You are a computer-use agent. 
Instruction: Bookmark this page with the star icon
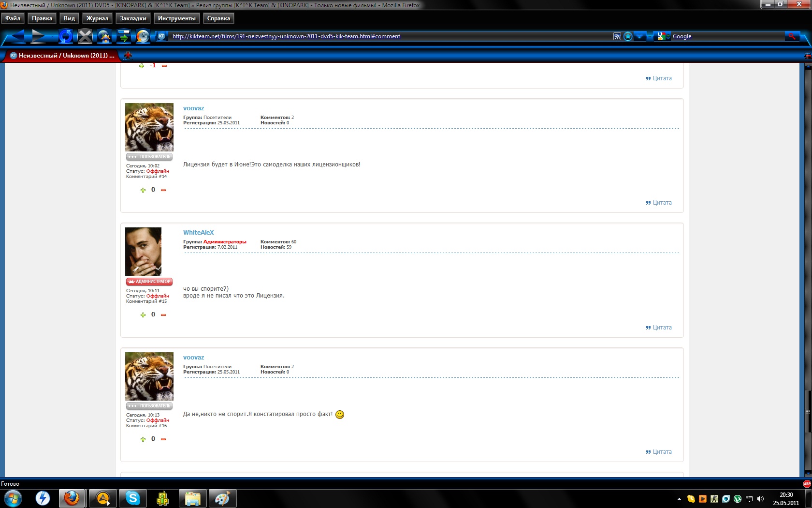tap(628, 36)
